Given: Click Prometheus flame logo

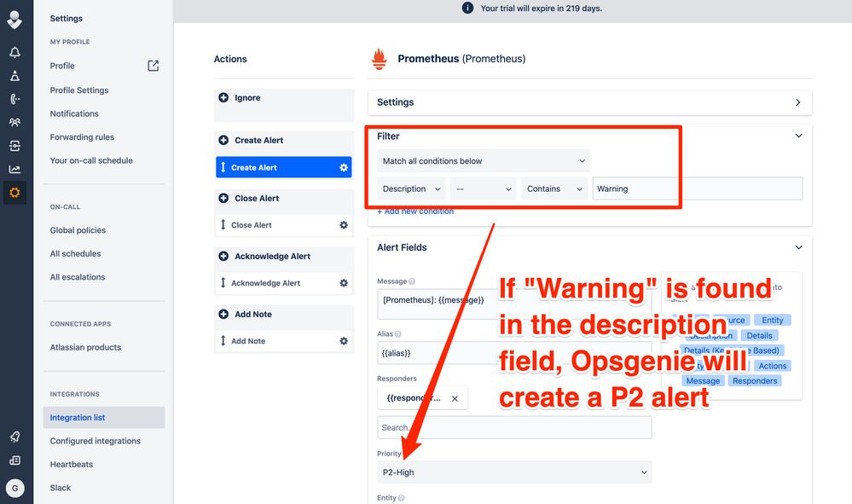Looking at the screenshot, I should 380,59.
